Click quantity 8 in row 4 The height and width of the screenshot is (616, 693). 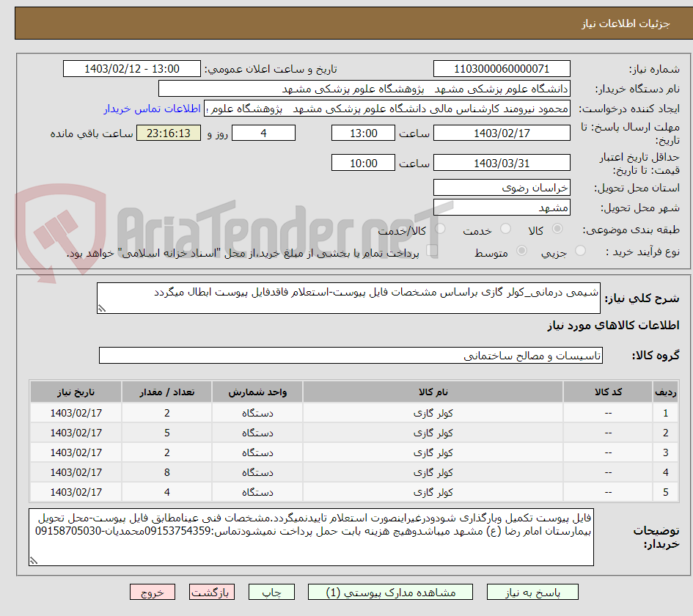point(167,472)
